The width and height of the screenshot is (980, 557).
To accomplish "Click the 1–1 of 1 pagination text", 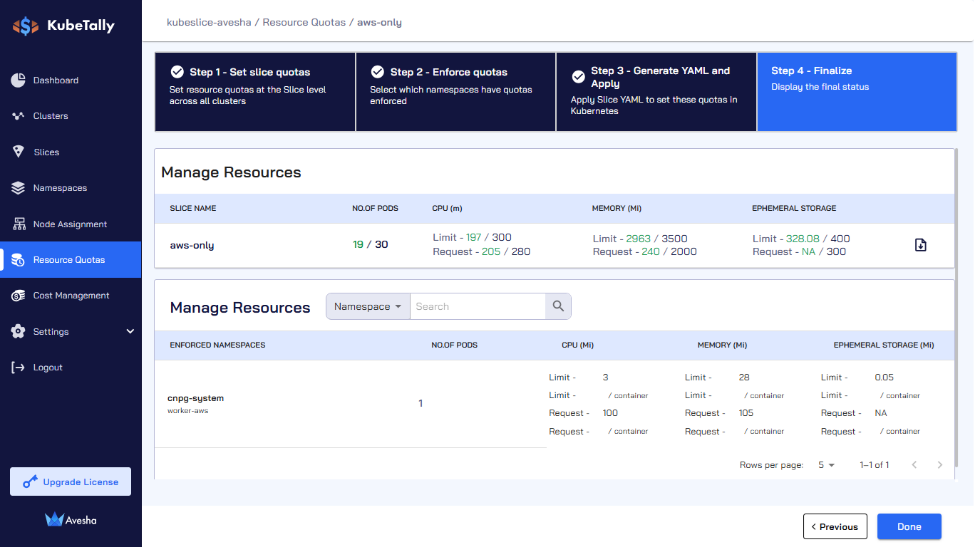I will pos(874,465).
